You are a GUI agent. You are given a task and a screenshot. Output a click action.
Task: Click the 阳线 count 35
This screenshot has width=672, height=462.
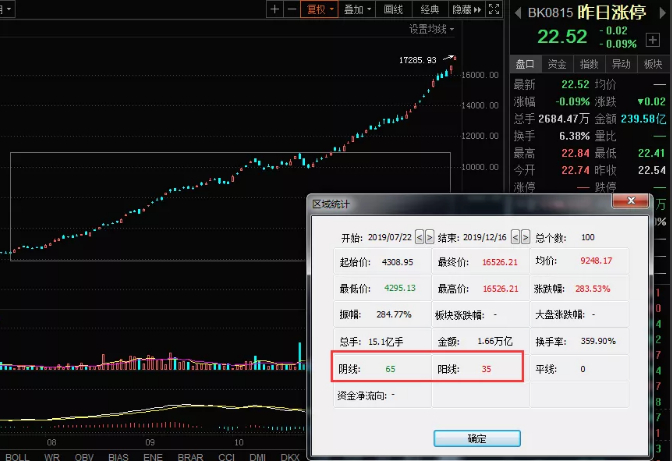486,369
